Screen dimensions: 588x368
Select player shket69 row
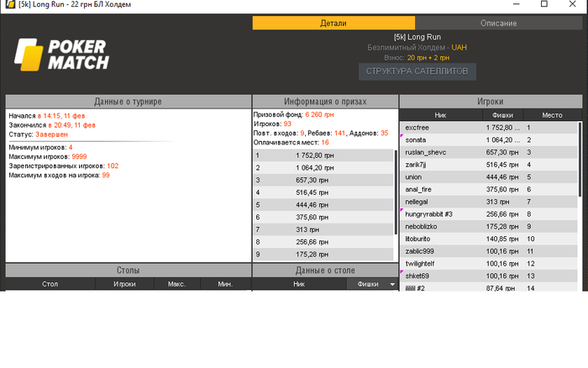[x=489, y=276]
